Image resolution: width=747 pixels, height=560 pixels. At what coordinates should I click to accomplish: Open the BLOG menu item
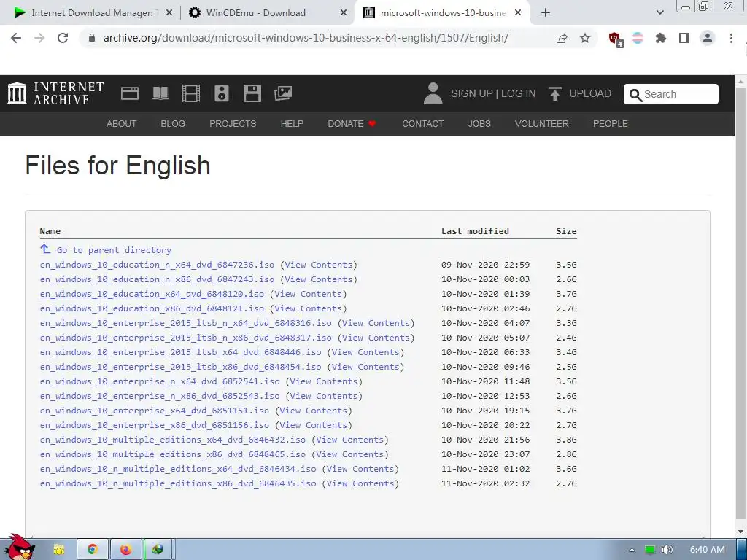tap(172, 124)
